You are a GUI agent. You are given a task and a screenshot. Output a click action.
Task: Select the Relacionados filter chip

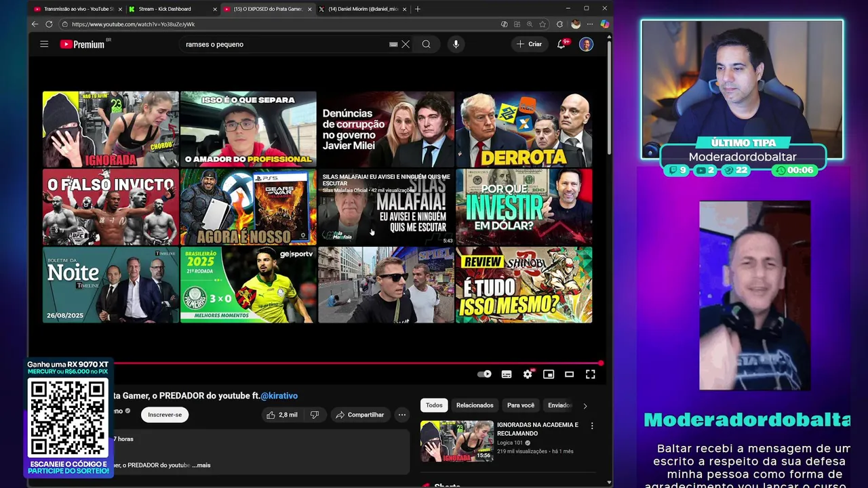[475, 405]
